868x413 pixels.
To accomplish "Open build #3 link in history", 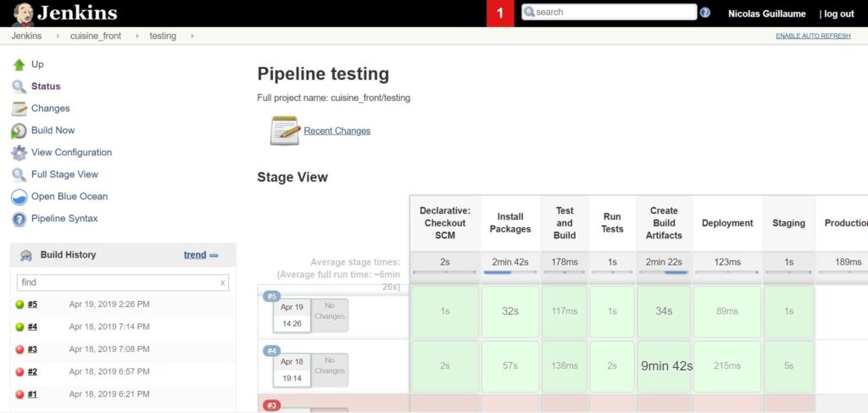I will 32,349.
